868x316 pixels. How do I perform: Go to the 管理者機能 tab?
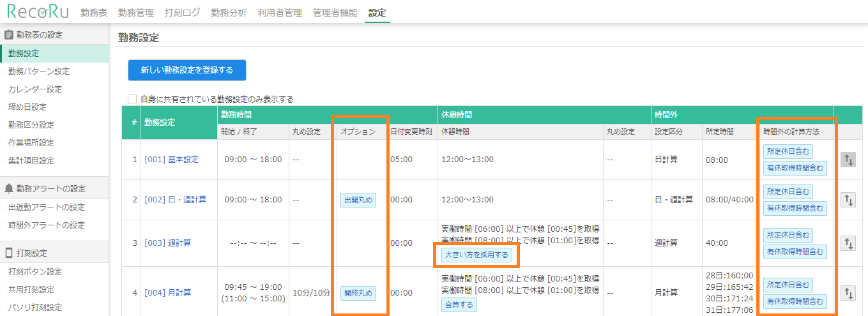click(335, 13)
